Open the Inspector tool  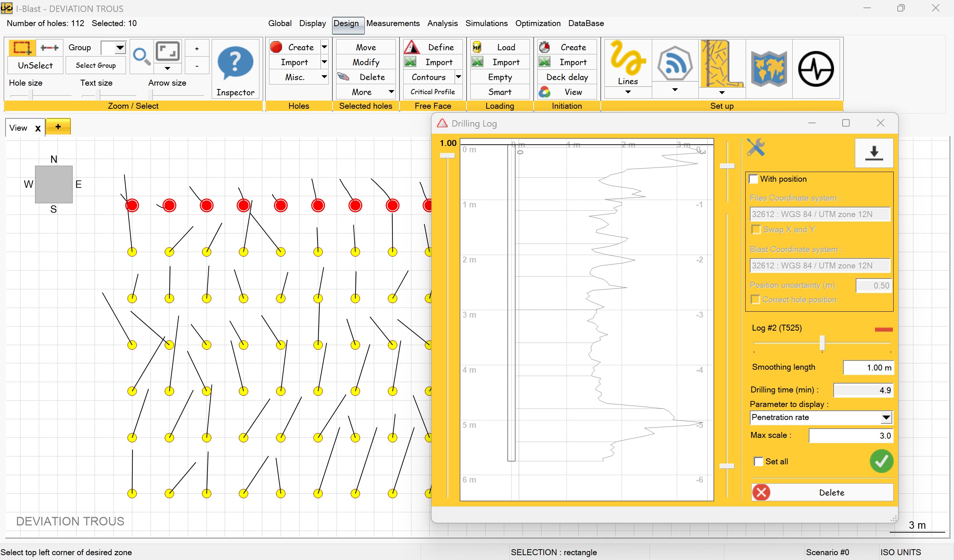tap(236, 68)
